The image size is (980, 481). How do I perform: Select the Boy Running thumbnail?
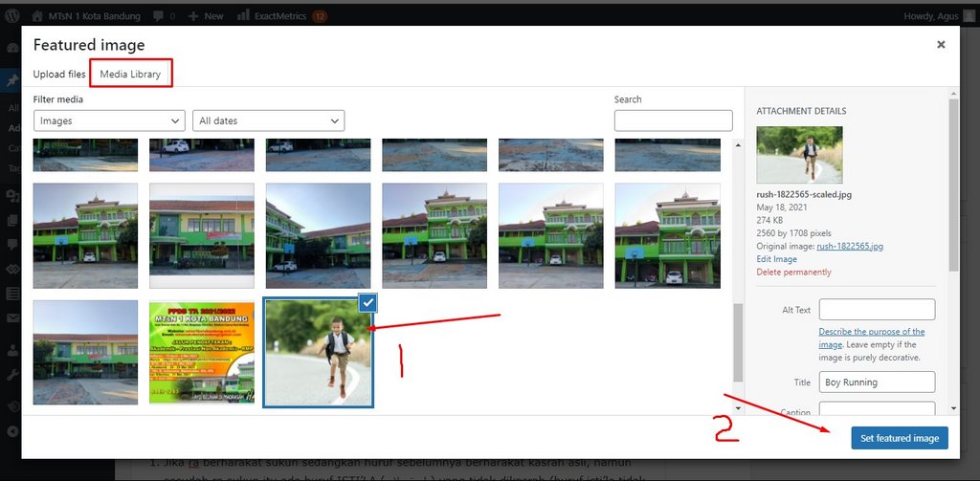click(x=318, y=353)
